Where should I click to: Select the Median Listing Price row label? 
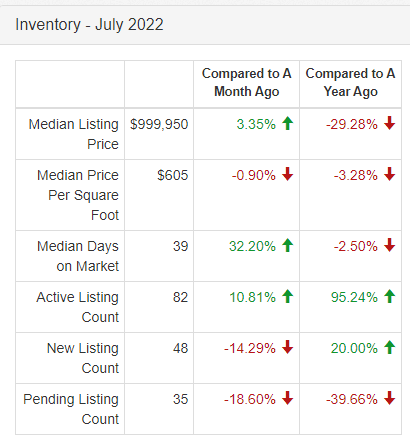73,134
